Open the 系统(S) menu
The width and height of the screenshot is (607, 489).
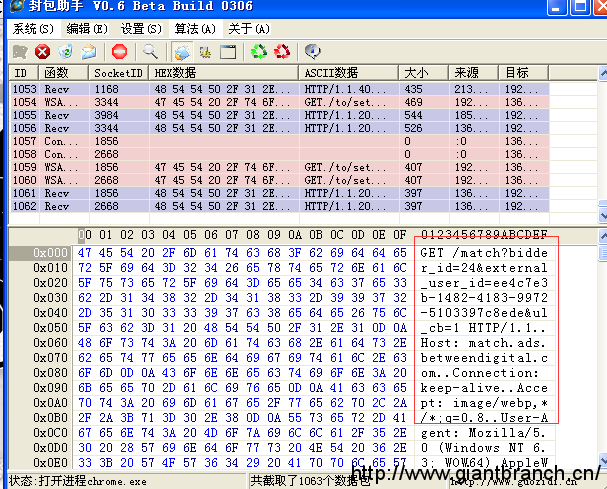point(33,29)
